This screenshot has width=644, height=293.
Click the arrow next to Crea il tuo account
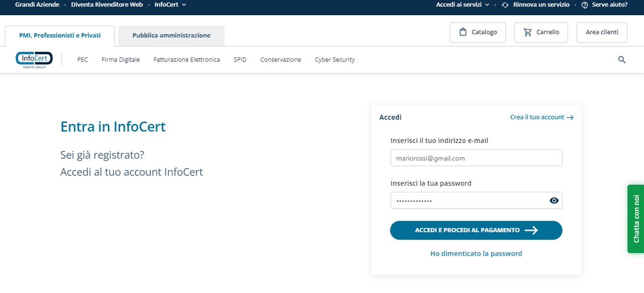coord(570,117)
